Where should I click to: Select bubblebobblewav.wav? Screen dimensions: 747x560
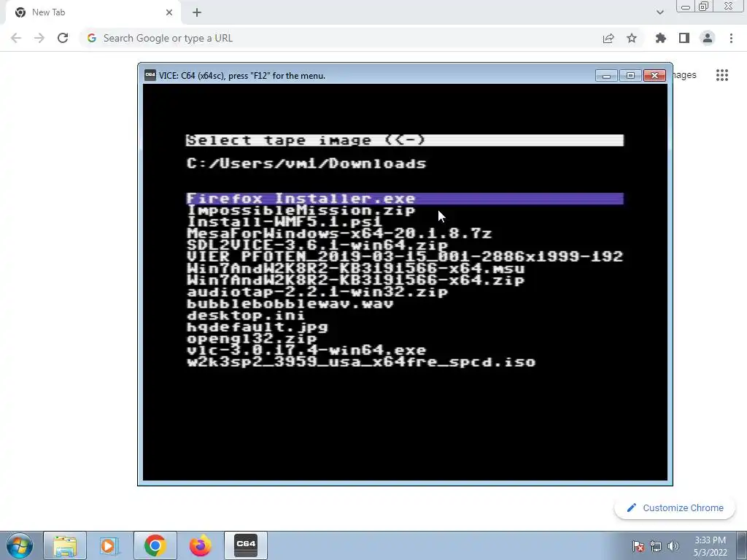pos(290,303)
